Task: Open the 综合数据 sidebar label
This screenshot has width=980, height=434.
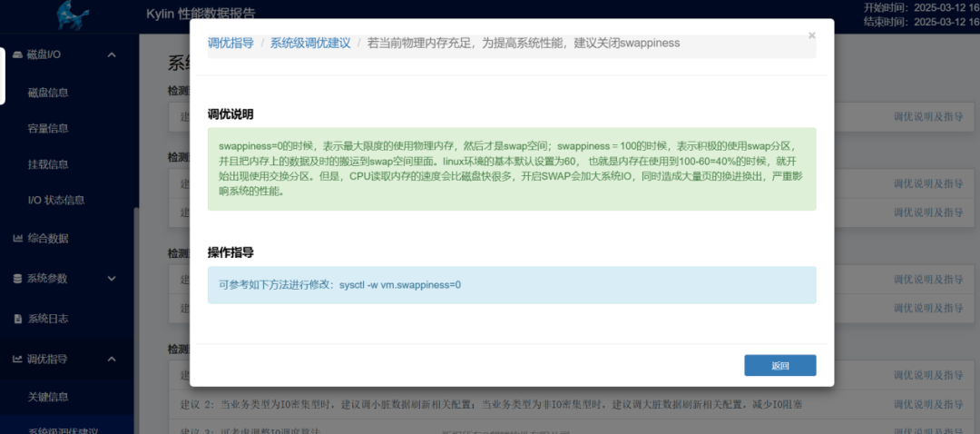Action: click(48, 238)
